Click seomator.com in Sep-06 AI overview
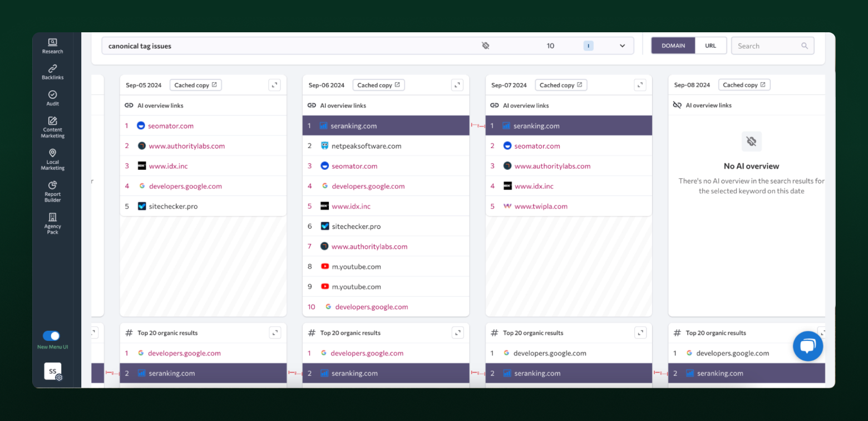The image size is (868, 421). click(354, 166)
